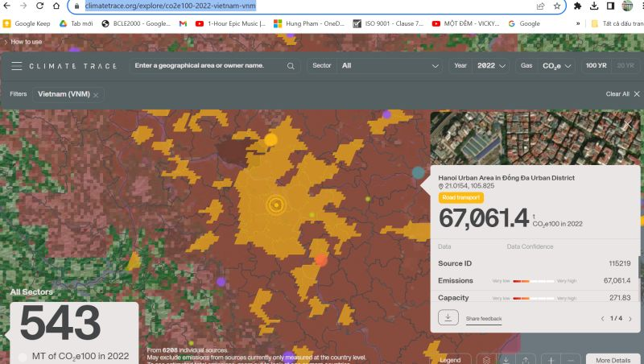
Task: Zoom in on the map with plus button
Action: tap(550, 359)
